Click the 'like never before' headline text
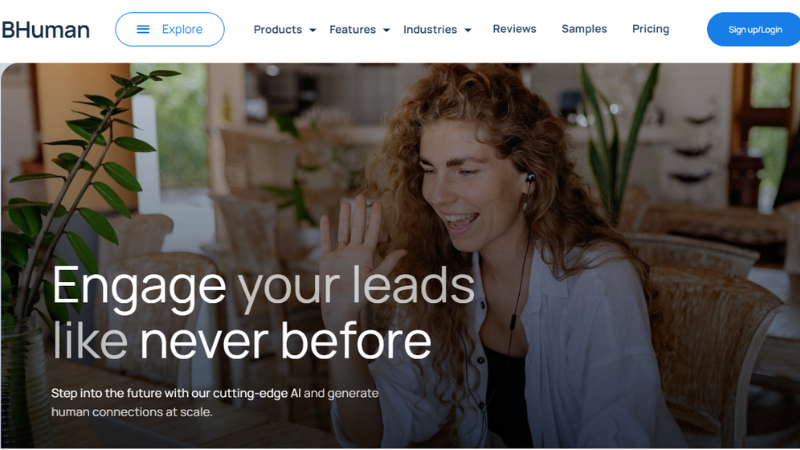 point(242,341)
